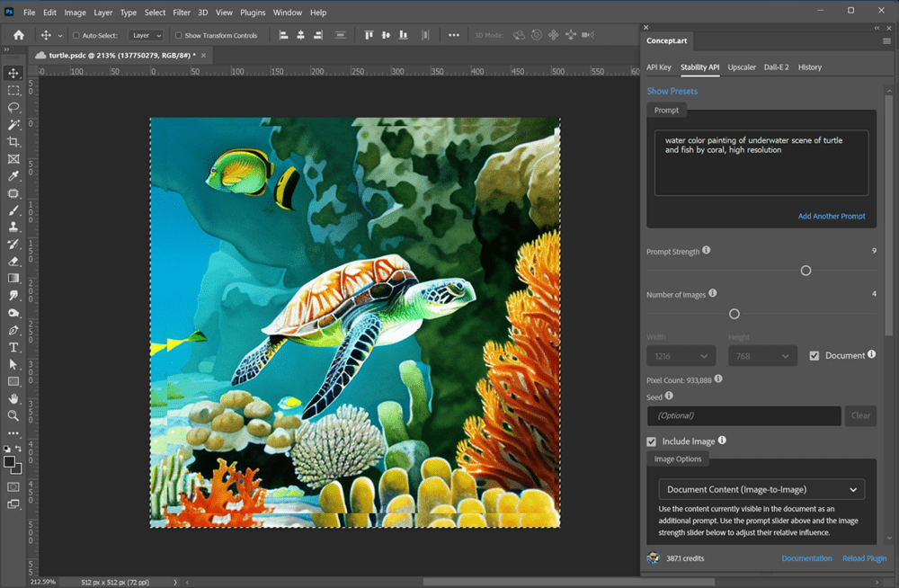Collapse the Concept.art panel to icons
Image resolution: width=899 pixels, height=588 pixels.
pos(877,28)
